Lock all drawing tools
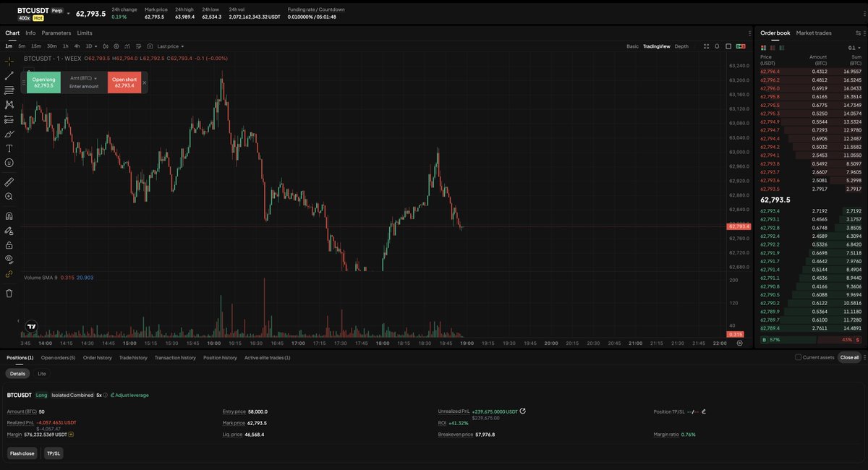 click(x=9, y=245)
